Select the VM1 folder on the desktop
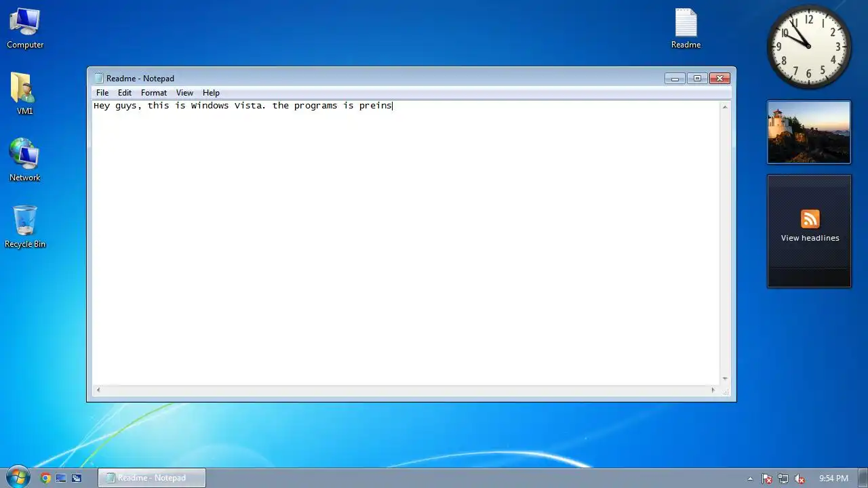This screenshot has height=488, width=868. pyautogui.click(x=24, y=94)
